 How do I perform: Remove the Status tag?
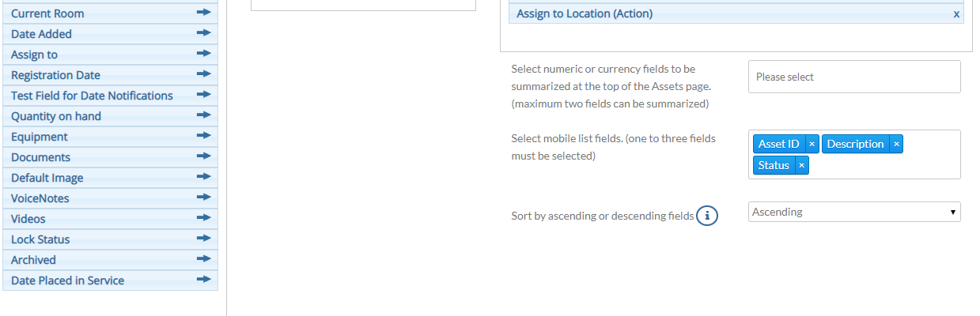coord(801,165)
